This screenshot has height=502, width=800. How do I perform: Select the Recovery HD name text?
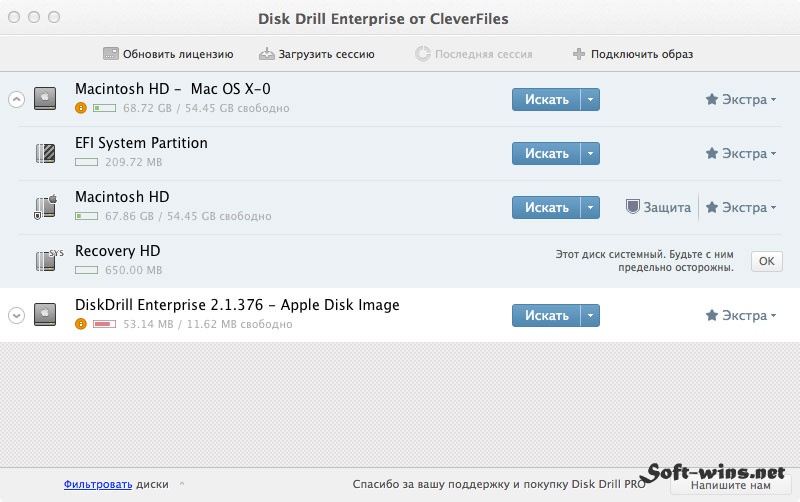coord(117,250)
